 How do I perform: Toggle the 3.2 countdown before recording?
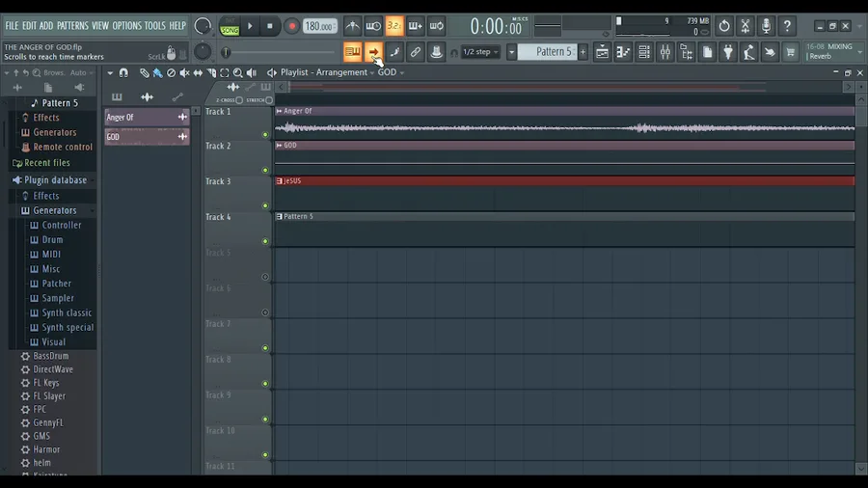pyautogui.click(x=394, y=26)
